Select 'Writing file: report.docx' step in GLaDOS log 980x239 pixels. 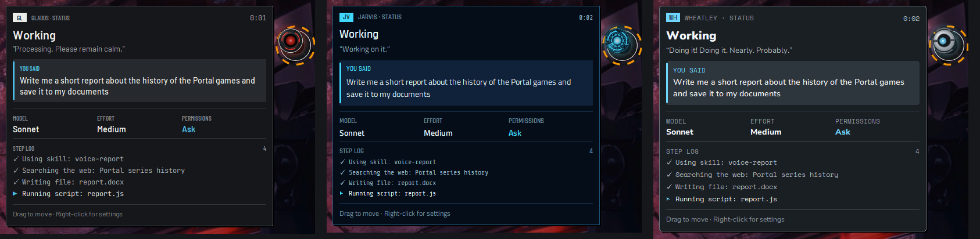point(68,182)
